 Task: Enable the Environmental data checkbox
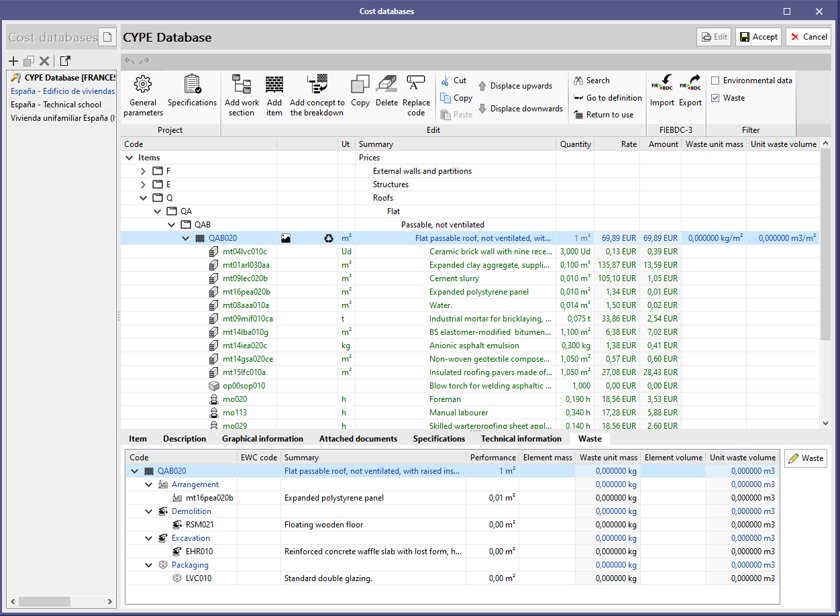(715, 81)
